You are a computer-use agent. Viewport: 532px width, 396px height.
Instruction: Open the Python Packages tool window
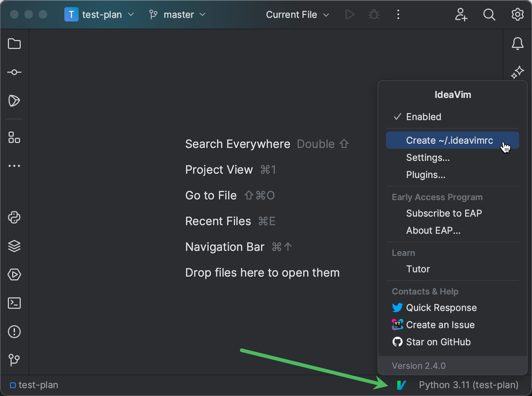[14, 217]
